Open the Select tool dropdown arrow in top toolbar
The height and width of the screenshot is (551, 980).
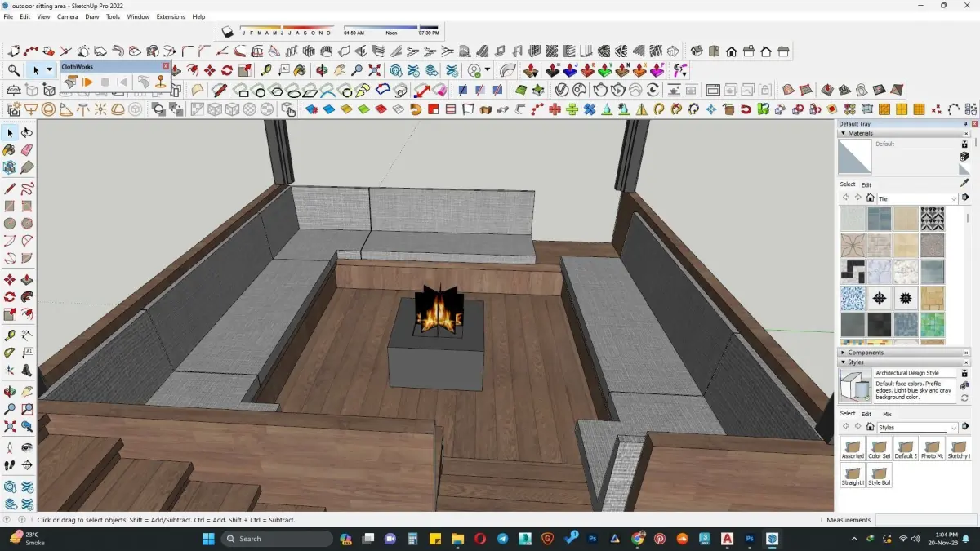50,71
